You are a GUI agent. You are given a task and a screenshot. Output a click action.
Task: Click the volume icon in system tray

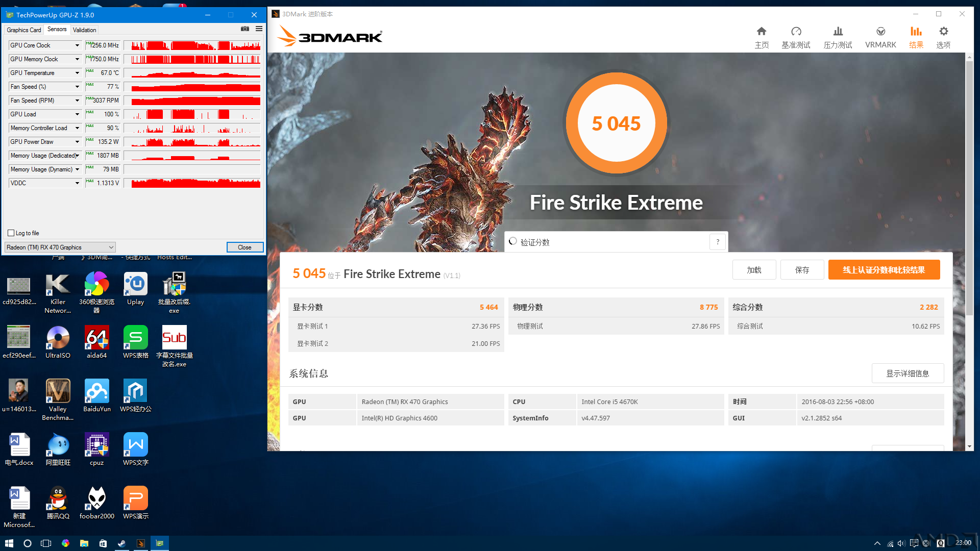pos(901,543)
